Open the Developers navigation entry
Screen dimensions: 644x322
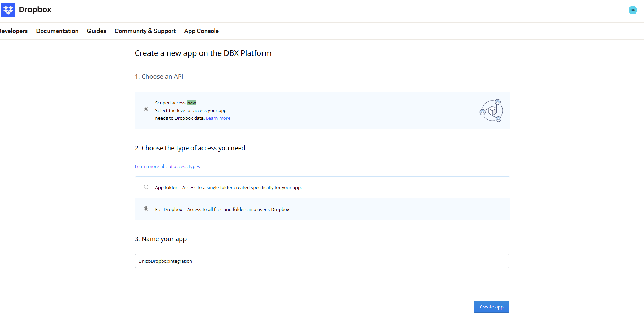click(14, 31)
